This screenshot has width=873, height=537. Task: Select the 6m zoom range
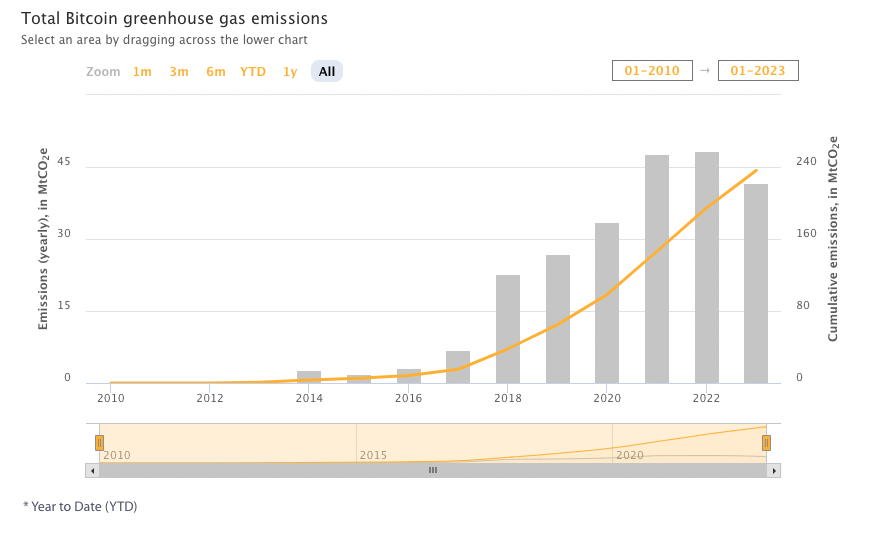pyautogui.click(x=215, y=72)
